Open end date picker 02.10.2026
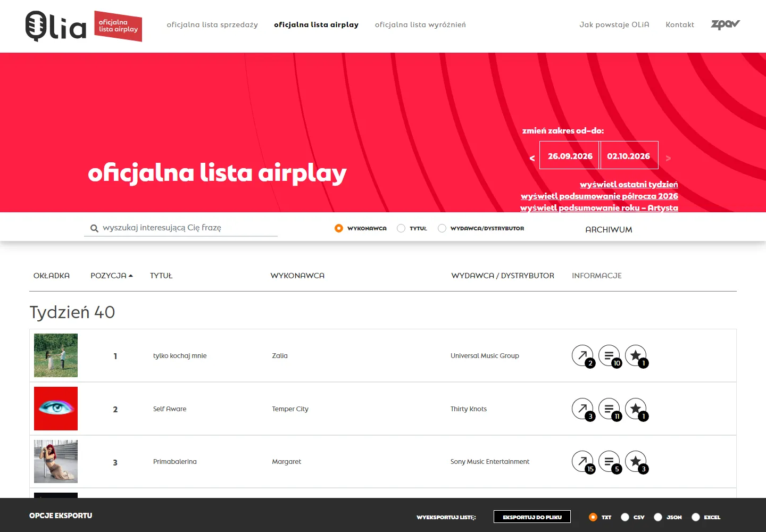The width and height of the screenshot is (766, 532). click(x=629, y=155)
